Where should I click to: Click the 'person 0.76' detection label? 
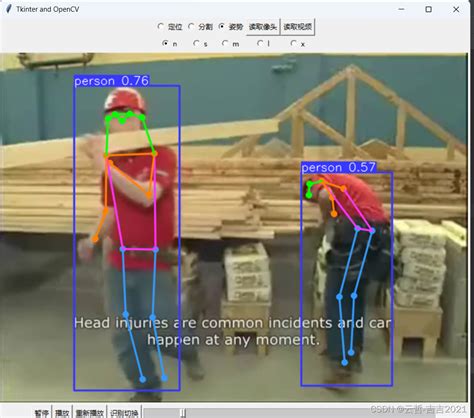(x=112, y=81)
